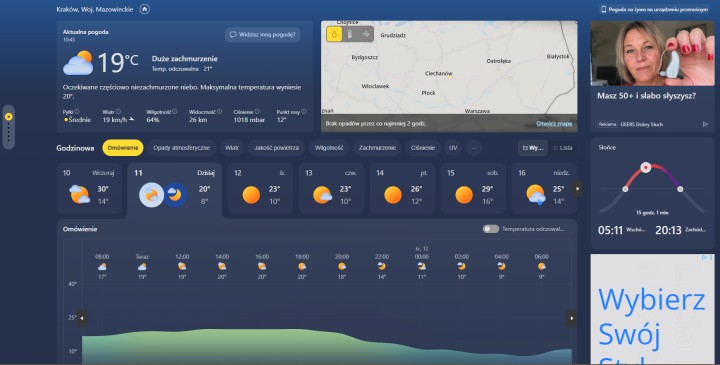Click the 02:00 hourly weather icon
The width and height of the screenshot is (720, 365).
click(x=461, y=266)
